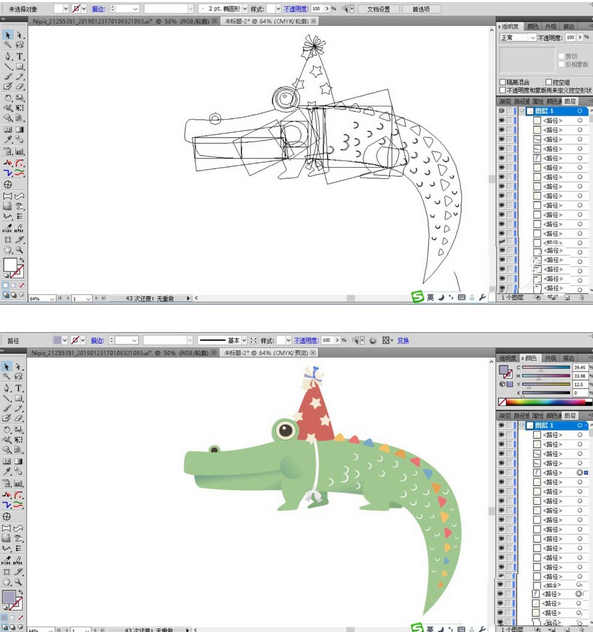Image resolution: width=593 pixels, height=632 pixels.
Task: Select the Line Segment tool in the colored-preview window
Action: [x=7, y=398]
